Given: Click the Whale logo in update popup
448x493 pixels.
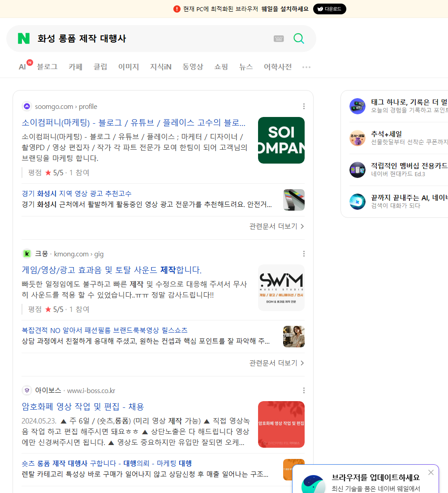Looking at the screenshot, I should [313, 484].
